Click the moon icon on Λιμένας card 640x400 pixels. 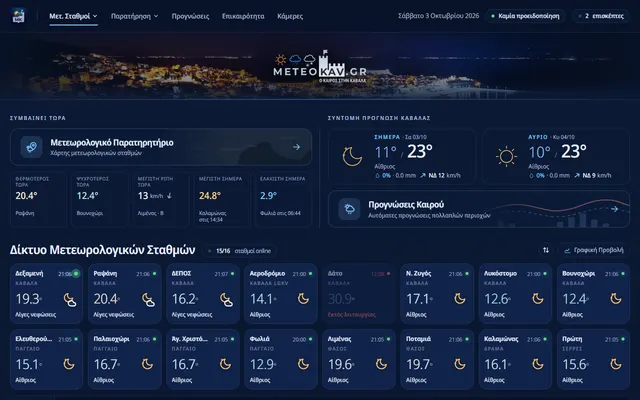381,364
